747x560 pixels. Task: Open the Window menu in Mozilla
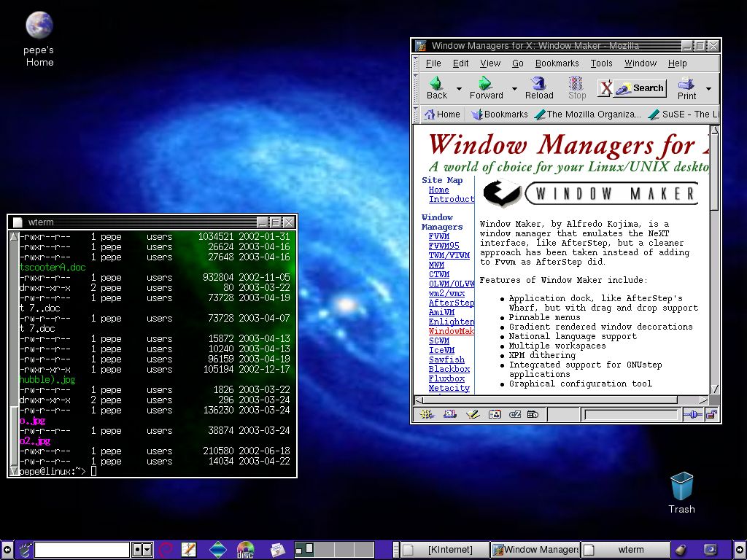(x=640, y=63)
